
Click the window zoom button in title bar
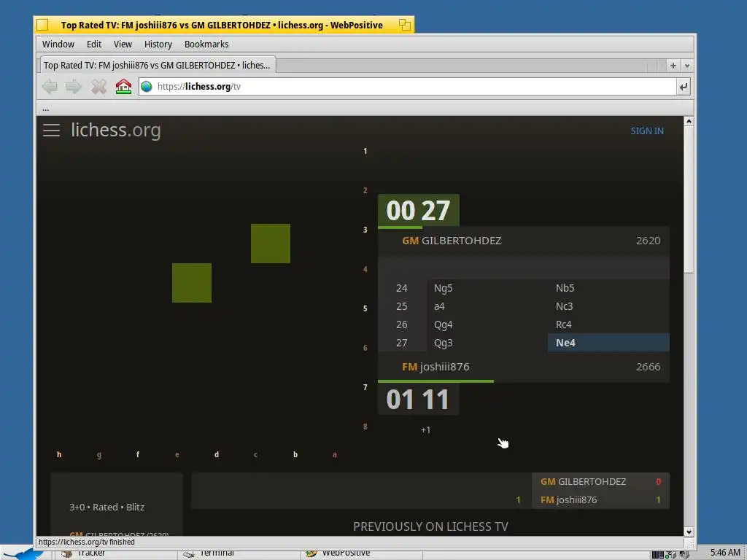coord(404,25)
